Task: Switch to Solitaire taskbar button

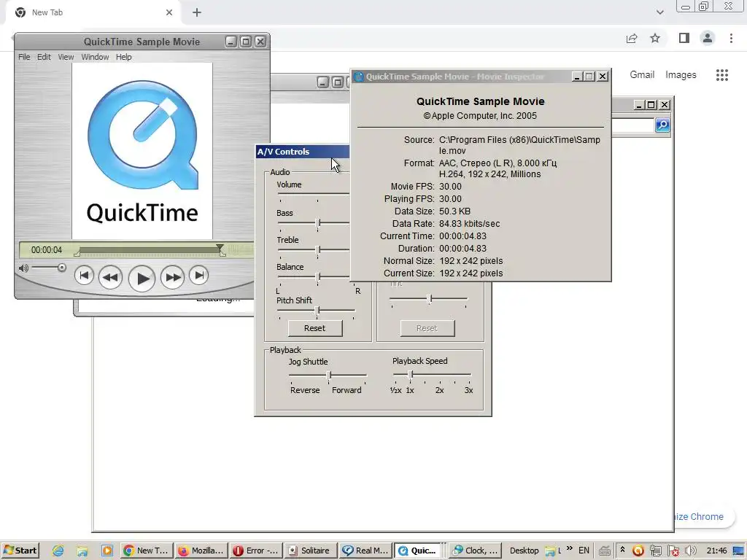Action: 310,551
